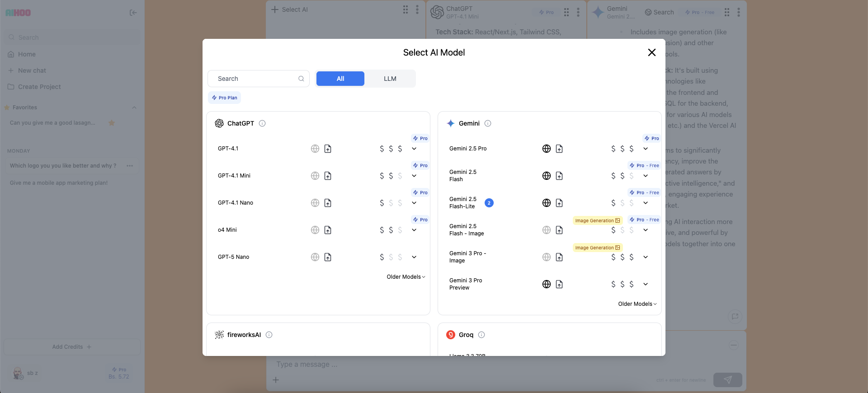Click the model Search input field
The height and width of the screenshot is (393, 868).
click(255, 79)
